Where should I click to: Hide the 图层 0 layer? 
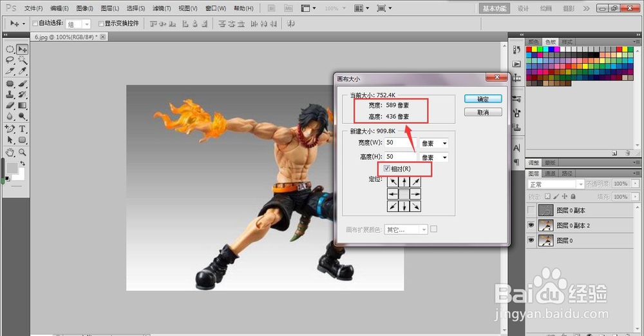pyautogui.click(x=531, y=240)
